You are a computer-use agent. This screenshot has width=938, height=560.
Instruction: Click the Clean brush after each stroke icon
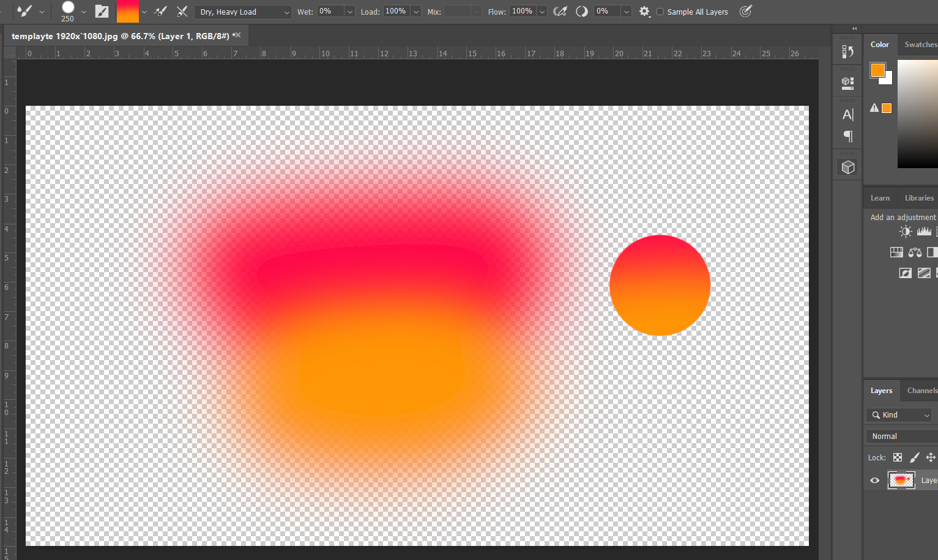pyautogui.click(x=182, y=12)
